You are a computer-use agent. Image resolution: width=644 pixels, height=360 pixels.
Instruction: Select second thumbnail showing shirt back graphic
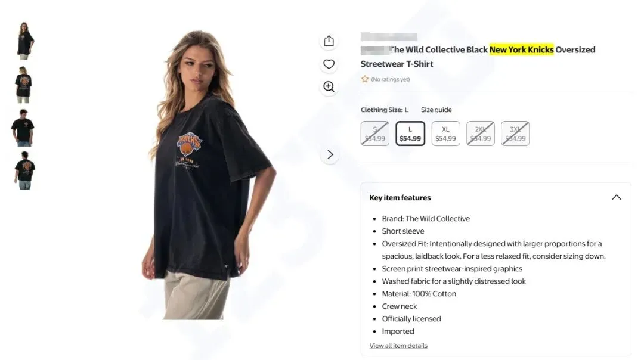pyautogui.click(x=23, y=85)
